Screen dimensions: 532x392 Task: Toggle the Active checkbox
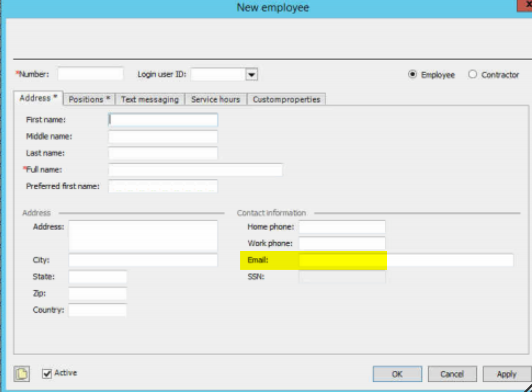47,374
